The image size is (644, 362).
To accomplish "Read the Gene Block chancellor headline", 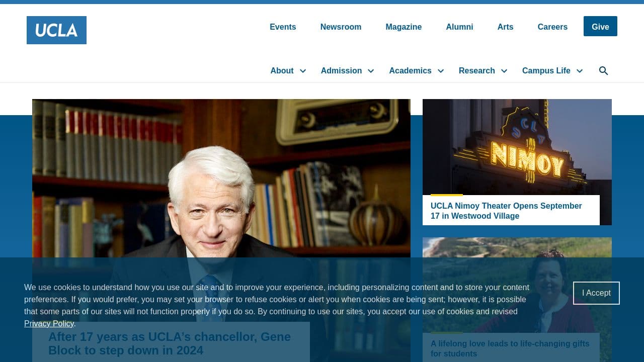I will tap(169, 343).
